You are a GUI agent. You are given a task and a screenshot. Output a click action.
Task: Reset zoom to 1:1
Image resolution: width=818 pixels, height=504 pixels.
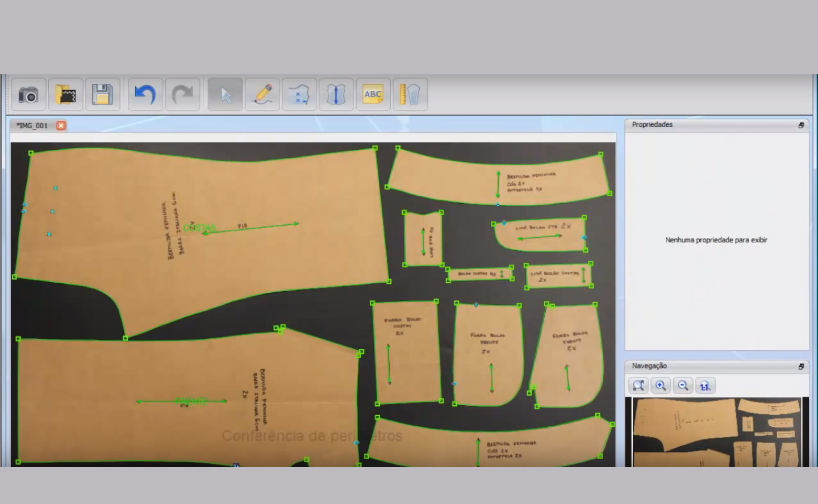pyautogui.click(x=705, y=386)
